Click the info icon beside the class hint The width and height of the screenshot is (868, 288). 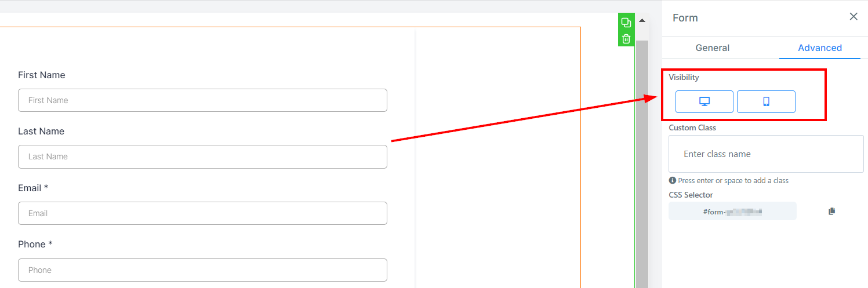[673, 180]
